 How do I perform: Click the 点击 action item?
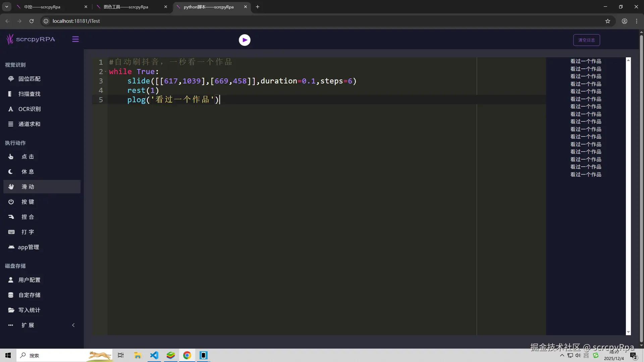(28, 157)
